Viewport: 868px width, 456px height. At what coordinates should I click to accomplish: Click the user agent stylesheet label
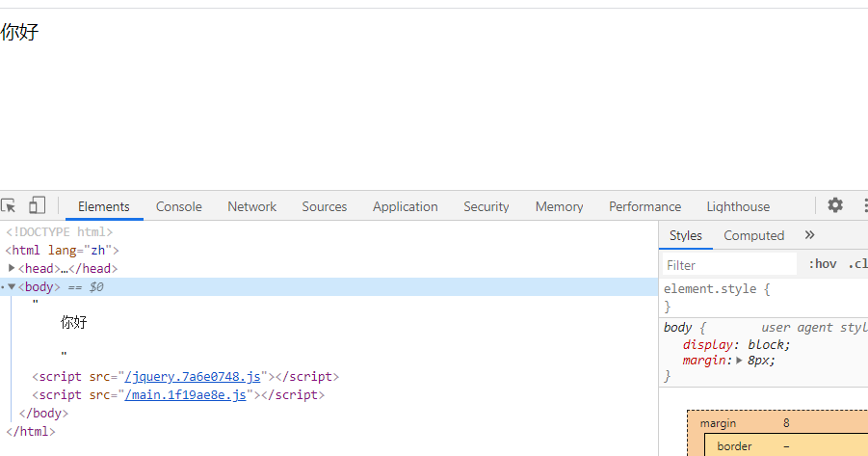(x=814, y=328)
